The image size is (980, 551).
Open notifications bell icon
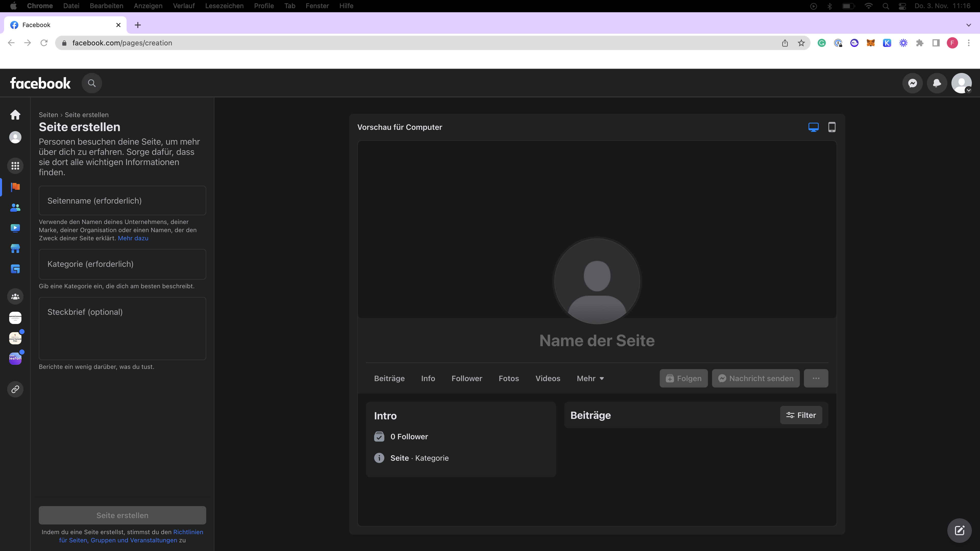pos(937,83)
